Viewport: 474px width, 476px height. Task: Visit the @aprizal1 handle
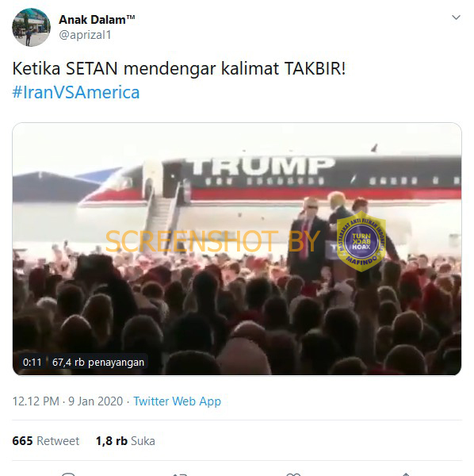coord(86,35)
